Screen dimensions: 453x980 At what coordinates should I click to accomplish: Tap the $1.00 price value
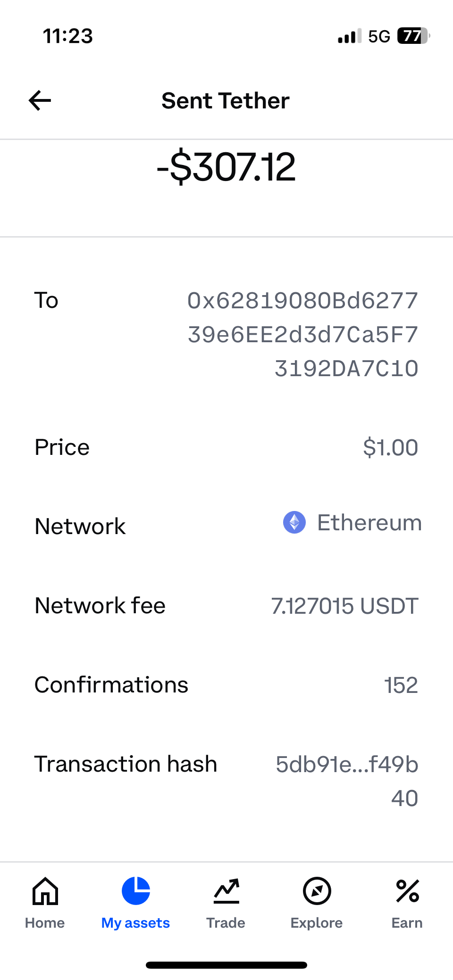pos(390,447)
